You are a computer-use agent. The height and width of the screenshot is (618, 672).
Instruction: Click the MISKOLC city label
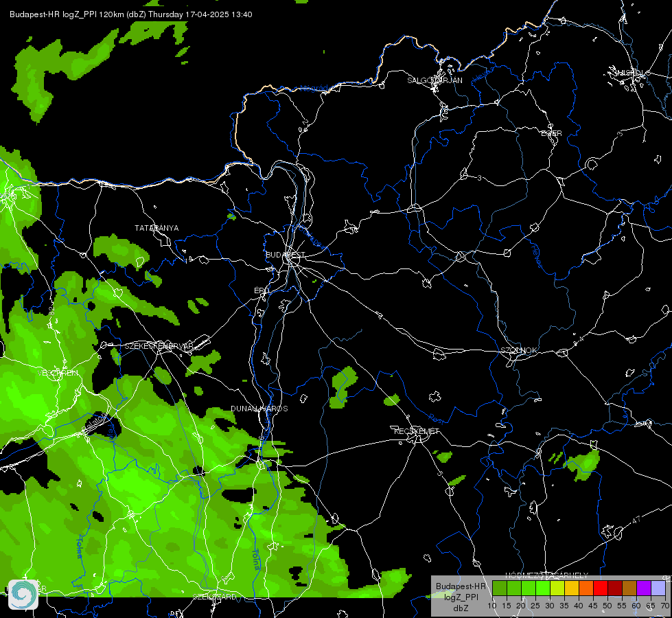632,73
